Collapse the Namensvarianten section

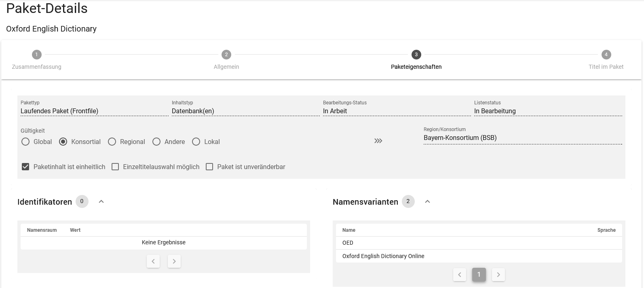427,201
